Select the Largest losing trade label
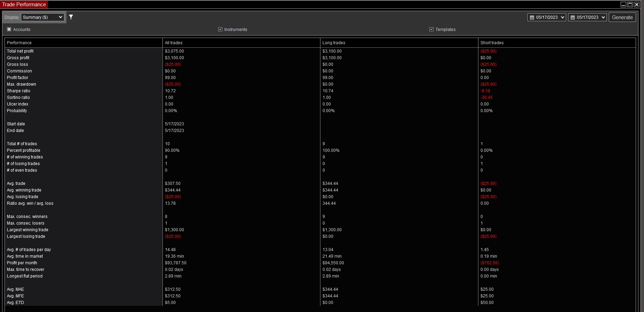Screen dimensions: 644x312 tap(26, 236)
